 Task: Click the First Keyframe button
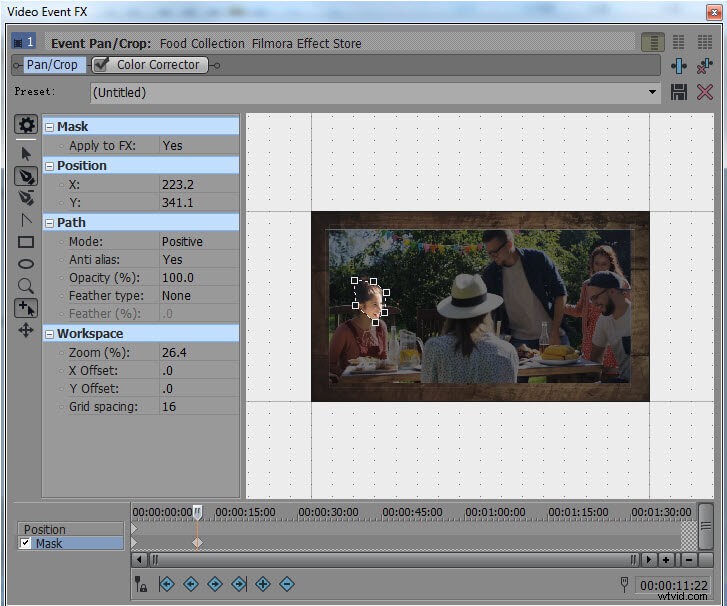(166, 584)
